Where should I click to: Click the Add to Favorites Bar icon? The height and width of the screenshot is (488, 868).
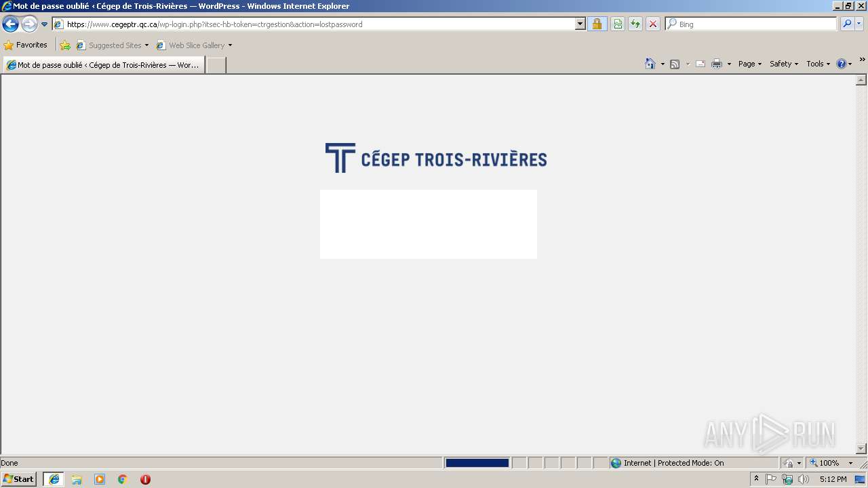(65, 45)
